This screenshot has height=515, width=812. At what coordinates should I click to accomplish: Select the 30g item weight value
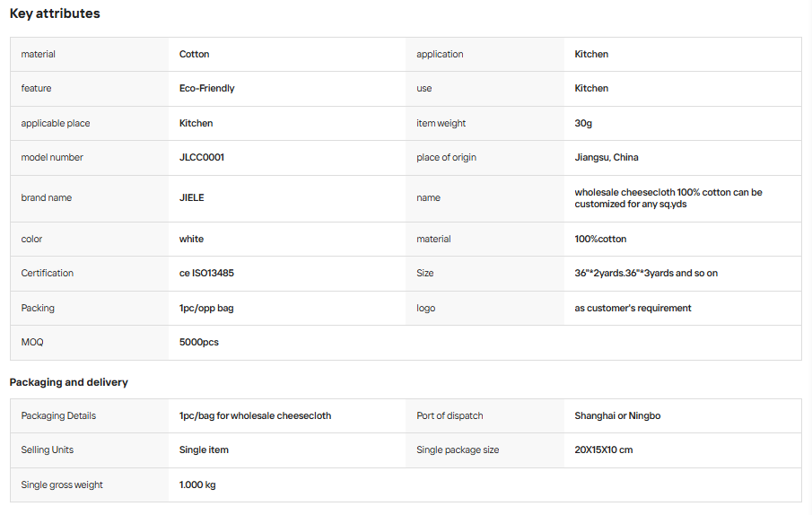pos(583,123)
